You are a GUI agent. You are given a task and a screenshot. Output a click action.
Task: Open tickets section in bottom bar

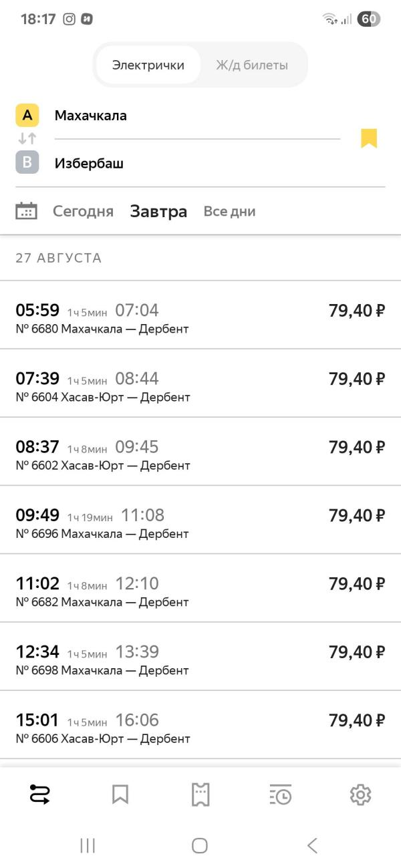pyautogui.click(x=200, y=794)
